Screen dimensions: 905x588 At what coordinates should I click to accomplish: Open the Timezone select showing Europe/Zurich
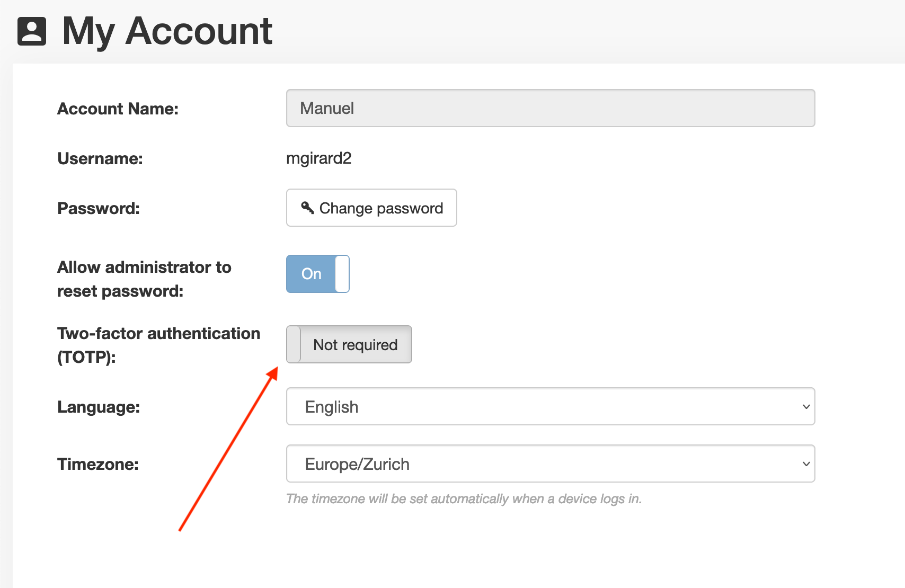coord(550,464)
